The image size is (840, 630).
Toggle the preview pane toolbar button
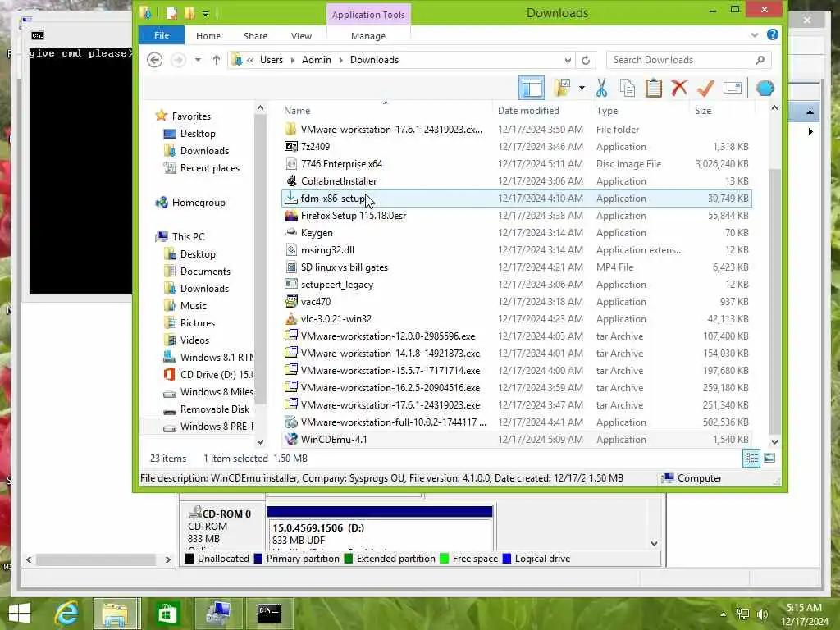[532, 88]
